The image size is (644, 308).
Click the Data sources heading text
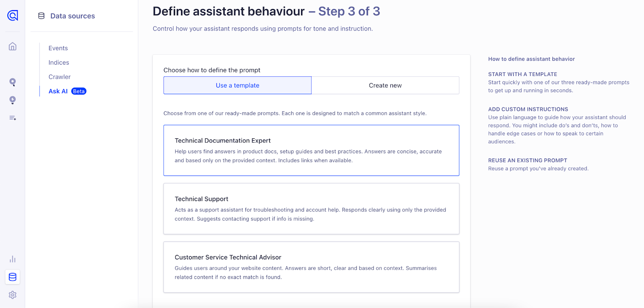(72, 16)
